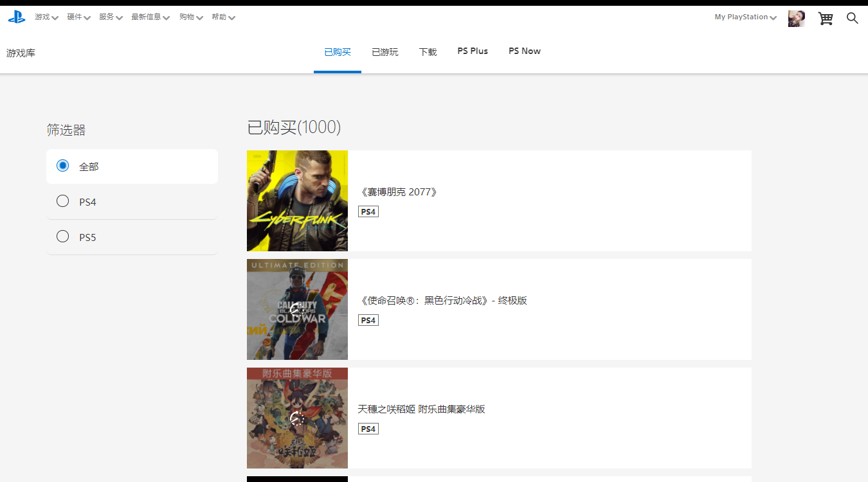868x482 pixels.
Task: Select the 全部 radio button
Action: [x=62, y=166]
